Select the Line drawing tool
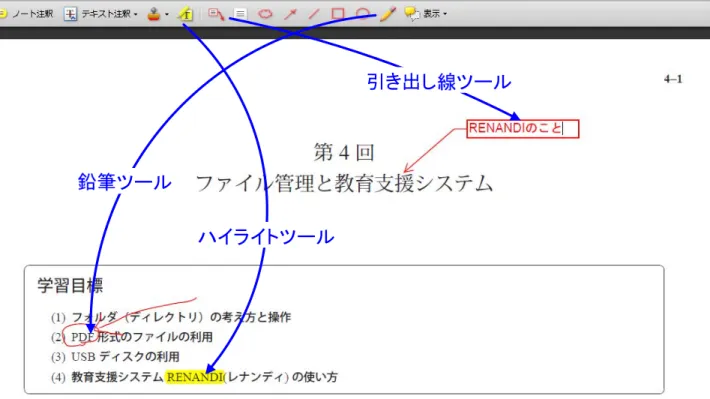 314,14
